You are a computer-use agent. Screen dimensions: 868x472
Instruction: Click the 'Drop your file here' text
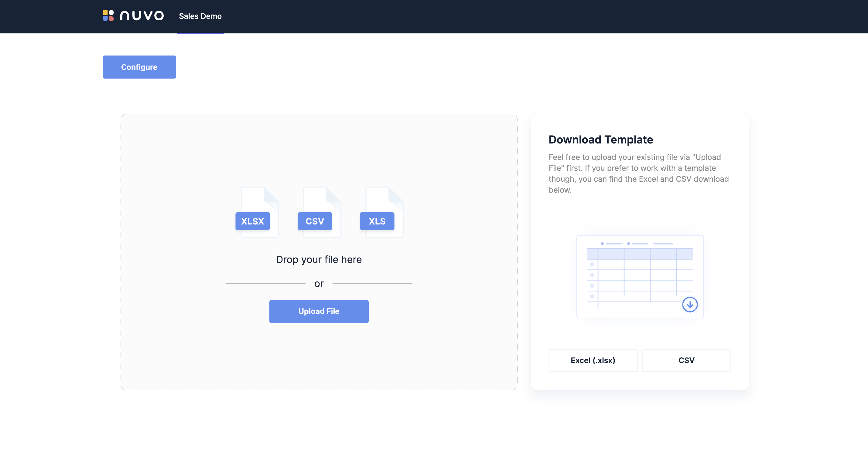point(319,260)
